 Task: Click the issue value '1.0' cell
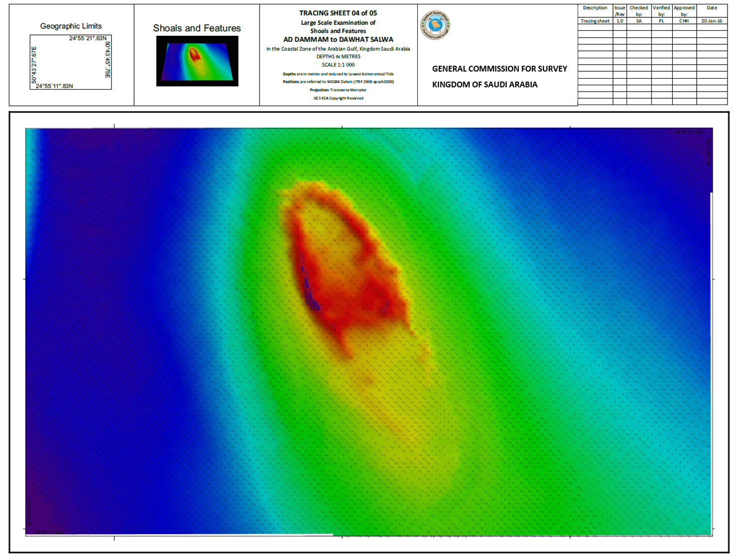tap(619, 21)
